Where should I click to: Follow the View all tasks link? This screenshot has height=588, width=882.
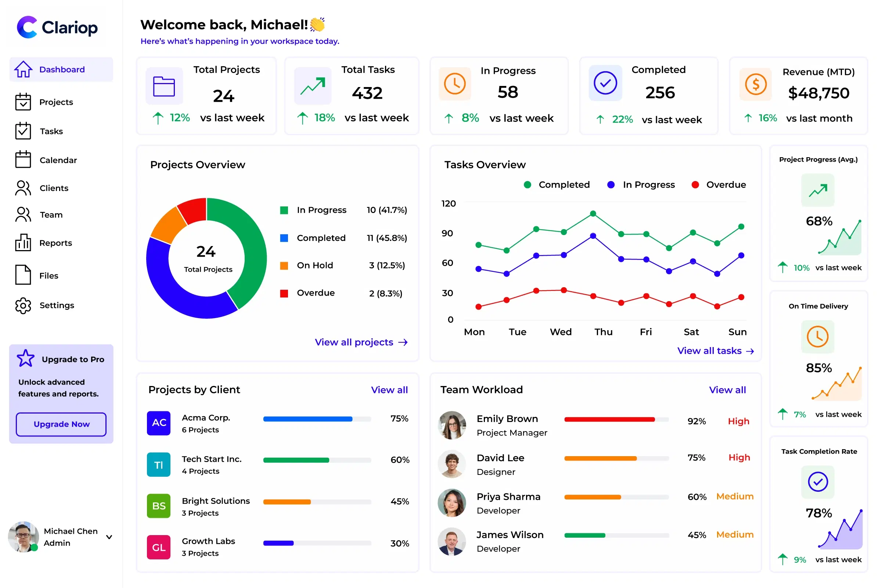click(716, 351)
